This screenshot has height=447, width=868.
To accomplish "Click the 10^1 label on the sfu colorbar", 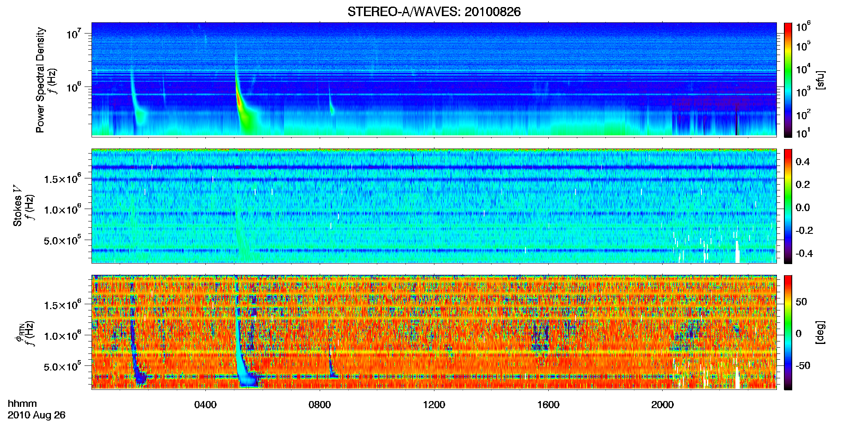I will pyautogui.click(x=803, y=133).
